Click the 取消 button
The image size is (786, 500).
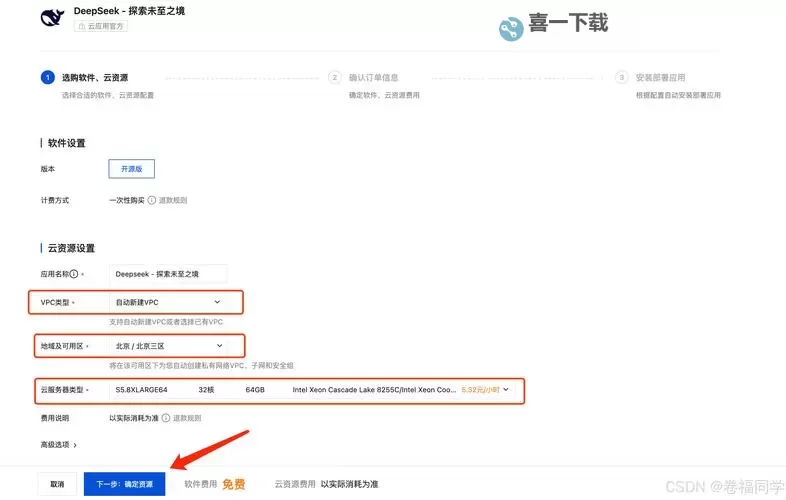[x=57, y=484]
